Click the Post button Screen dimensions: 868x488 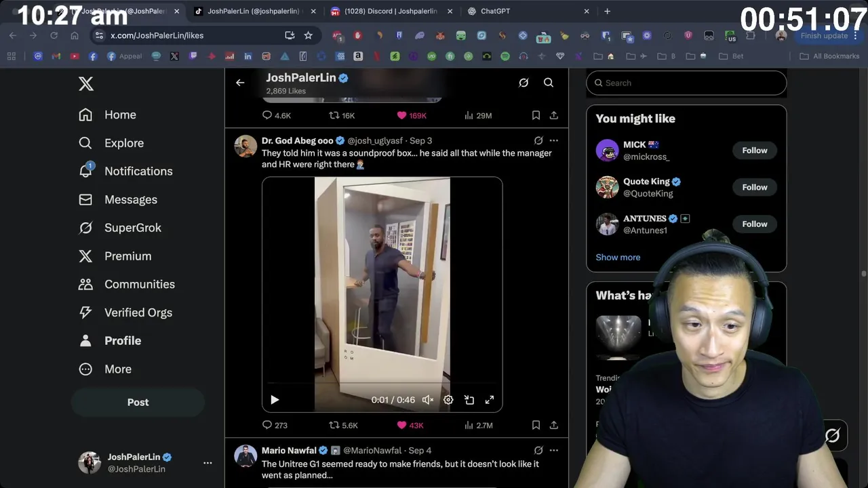point(138,402)
